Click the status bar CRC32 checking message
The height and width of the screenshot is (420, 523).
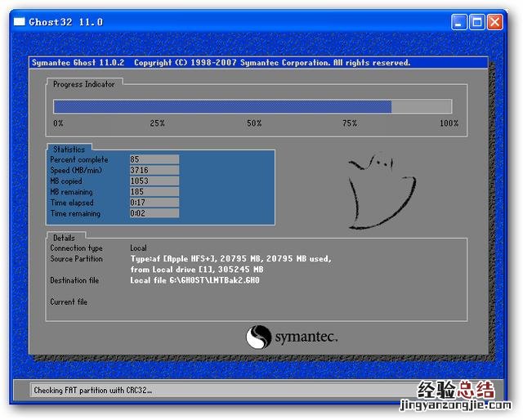(x=92, y=391)
